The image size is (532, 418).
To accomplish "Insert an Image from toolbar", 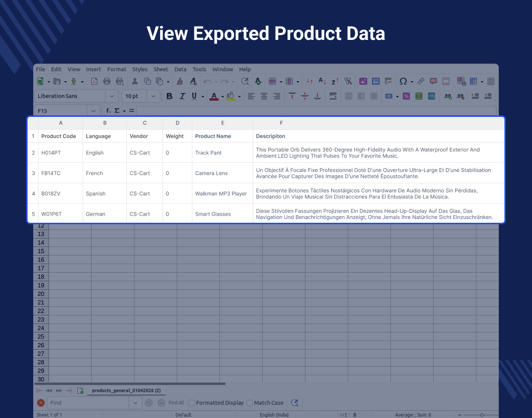I will coord(363,81).
